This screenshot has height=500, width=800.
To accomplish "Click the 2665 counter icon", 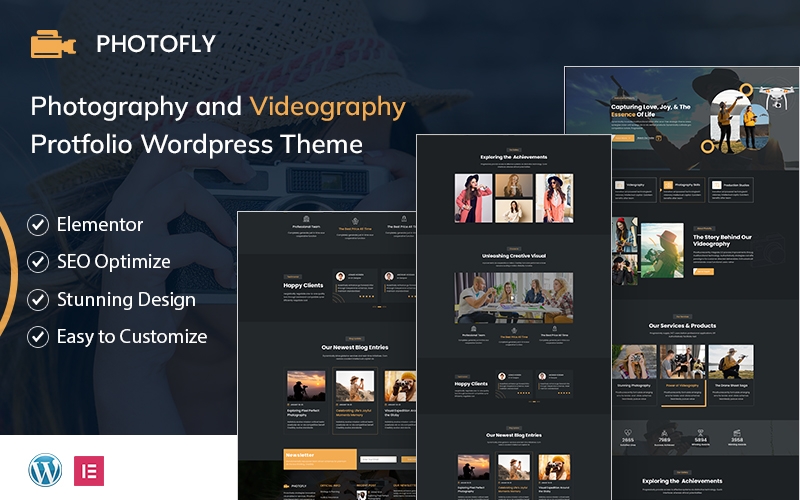I will pyautogui.click(x=628, y=433).
